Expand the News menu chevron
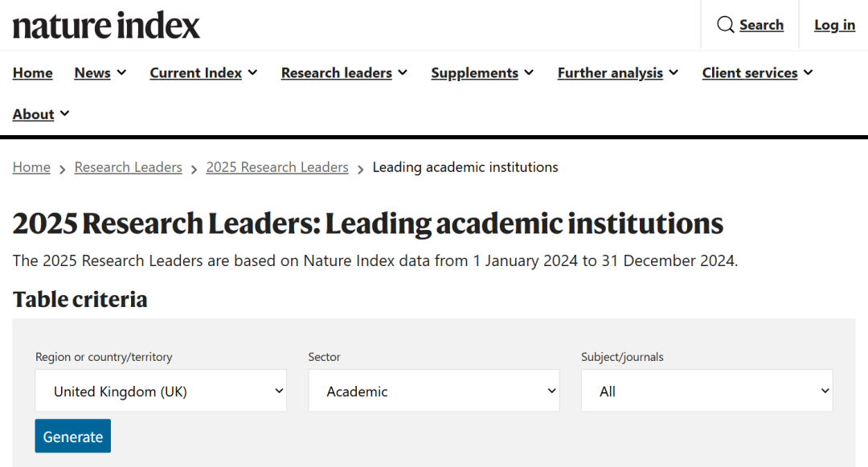Viewport: 868px width, 467px height. [x=121, y=72]
